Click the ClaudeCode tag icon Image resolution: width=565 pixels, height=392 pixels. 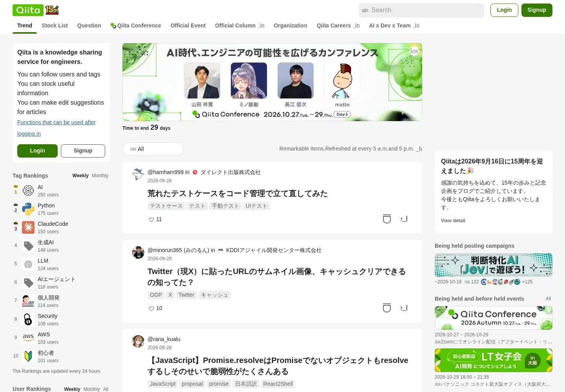point(28,227)
